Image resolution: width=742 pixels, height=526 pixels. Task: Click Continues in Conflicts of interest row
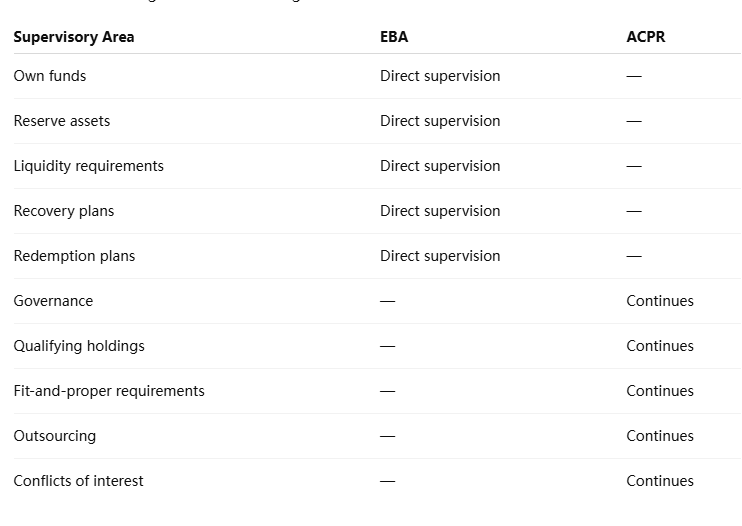tap(660, 481)
